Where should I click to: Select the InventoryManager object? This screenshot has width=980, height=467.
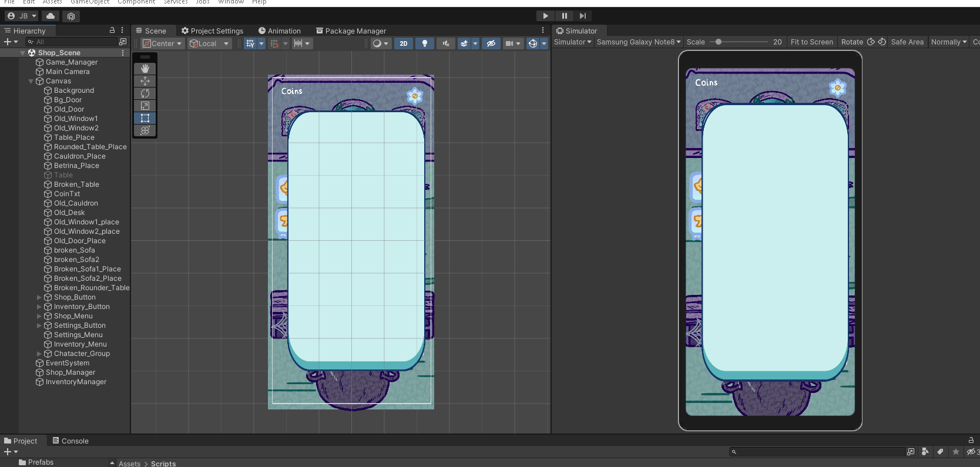76,382
